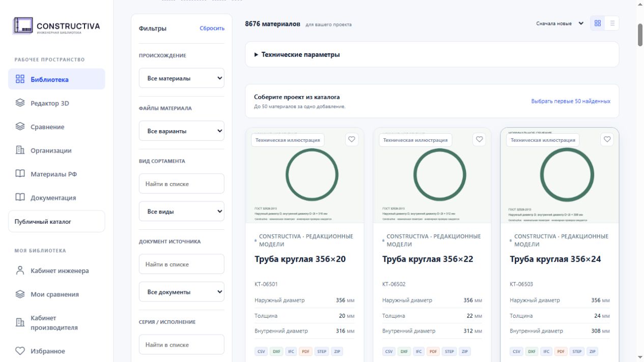
Task: Open the Труба круглая 356×22 title
Action: coord(428,259)
